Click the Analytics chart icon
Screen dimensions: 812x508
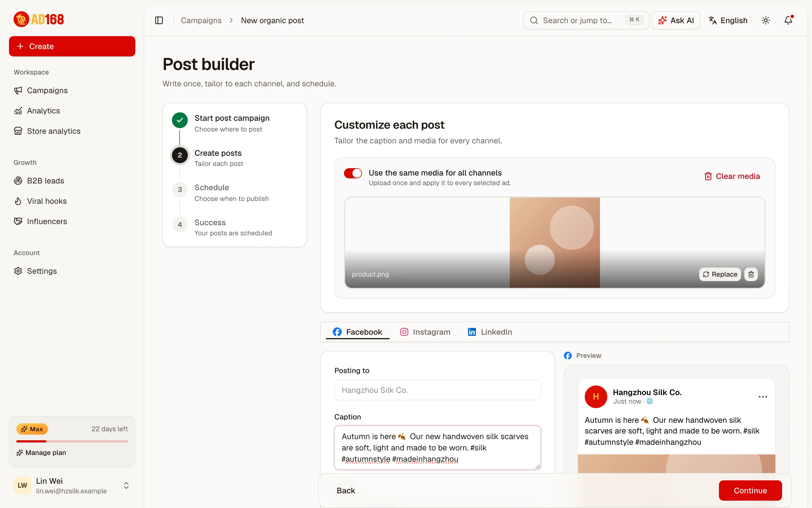point(18,111)
